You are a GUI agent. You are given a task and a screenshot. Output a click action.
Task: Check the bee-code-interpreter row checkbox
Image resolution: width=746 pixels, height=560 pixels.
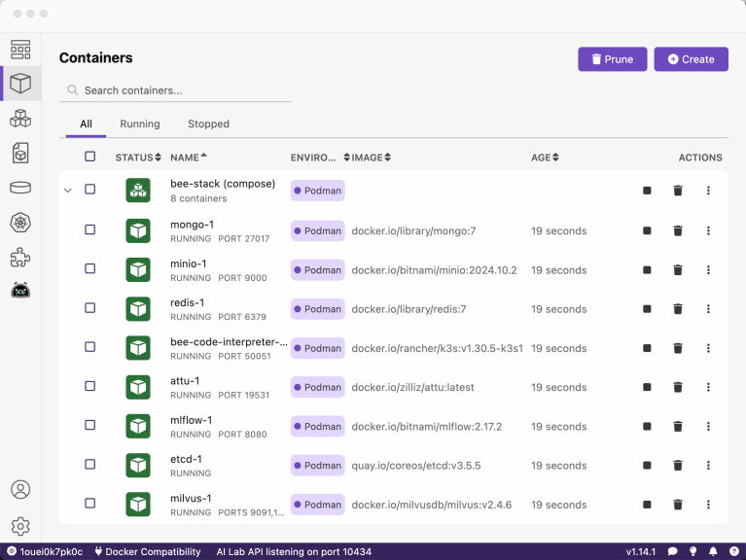(x=89, y=347)
